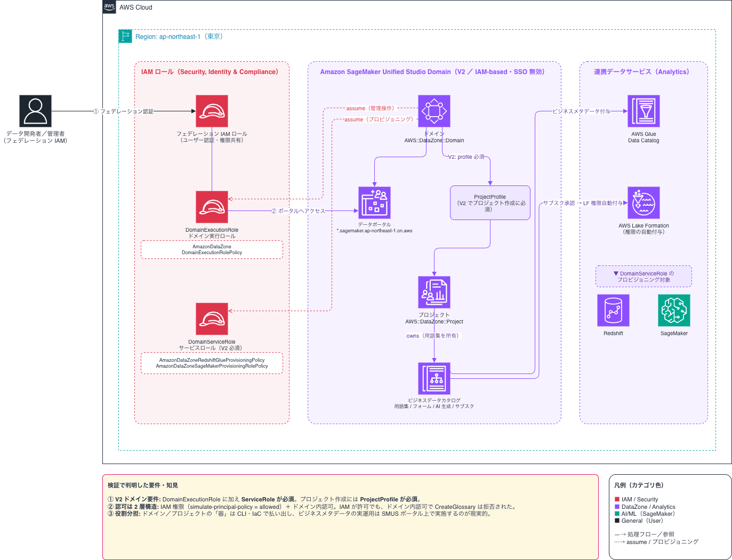Click the 'サブスク承認 → LF 権限自動付与' label
Viewport: 732px width, 560px height.
point(583,203)
